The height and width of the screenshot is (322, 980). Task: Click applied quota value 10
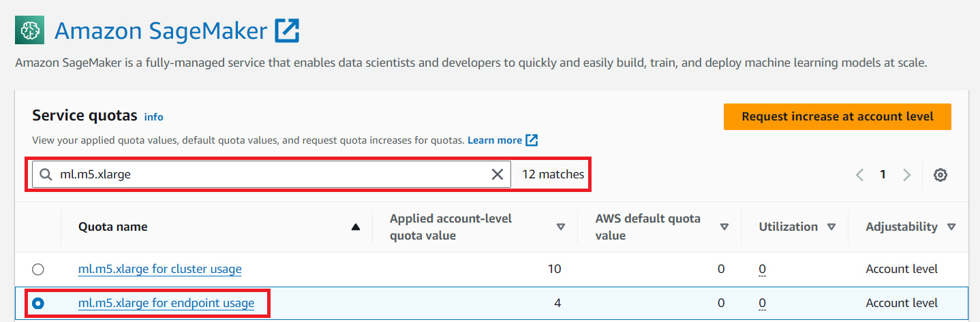pyautogui.click(x=555, y=269)
